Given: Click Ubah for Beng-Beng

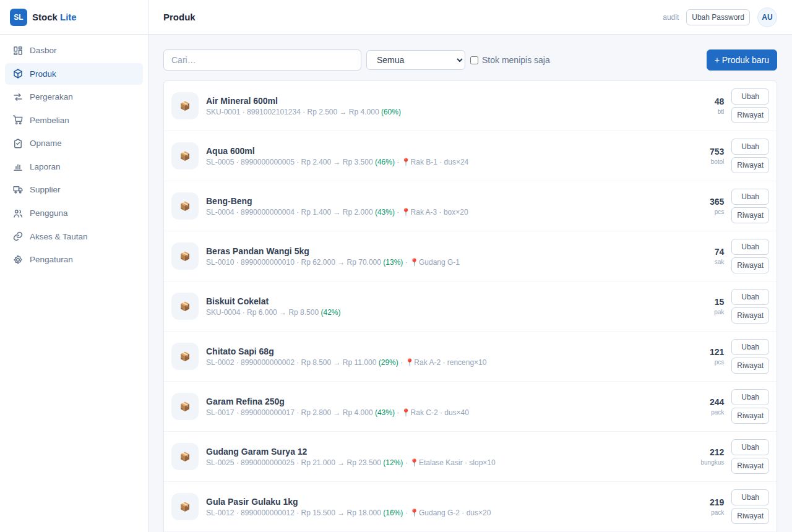Looking at the screenshot, I should click(750, 197).
